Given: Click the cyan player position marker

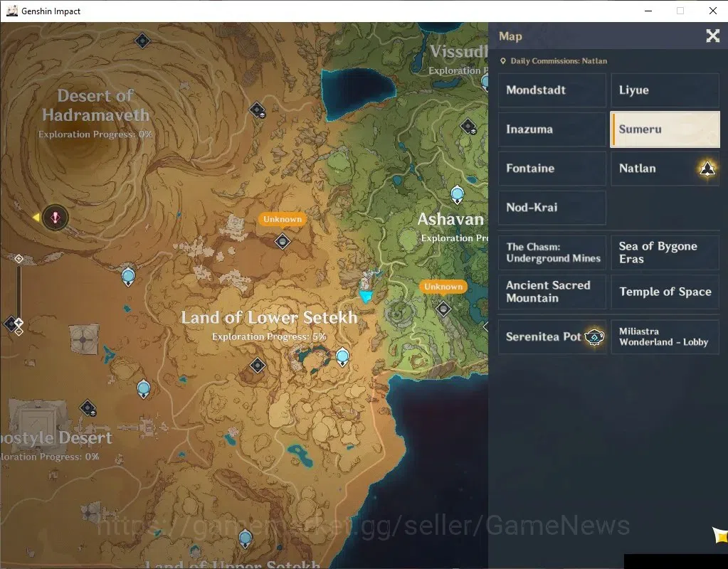Looking at the screenshot, I should [366, 296].
